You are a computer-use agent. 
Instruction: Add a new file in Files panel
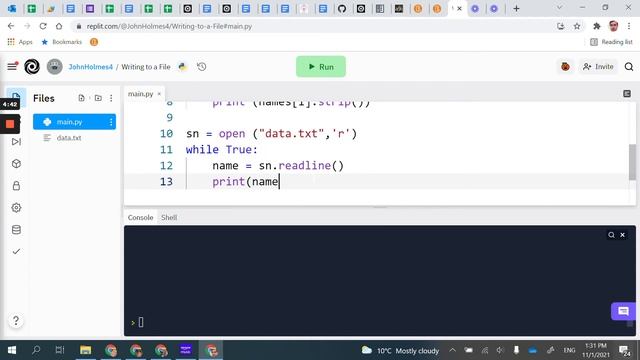[x=81, y=98]
